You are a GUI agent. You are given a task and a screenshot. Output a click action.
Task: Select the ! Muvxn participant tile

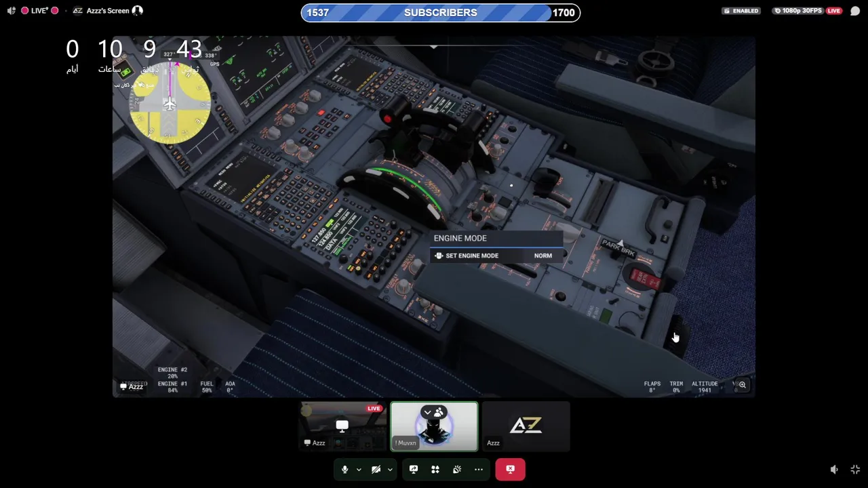[x=434, y=426]
